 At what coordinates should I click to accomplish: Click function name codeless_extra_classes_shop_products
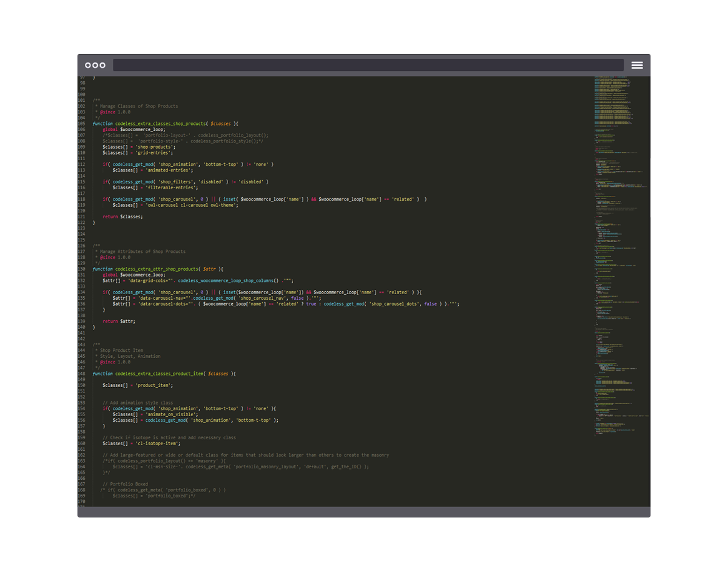pyautogui.click(x=161, y=124)
